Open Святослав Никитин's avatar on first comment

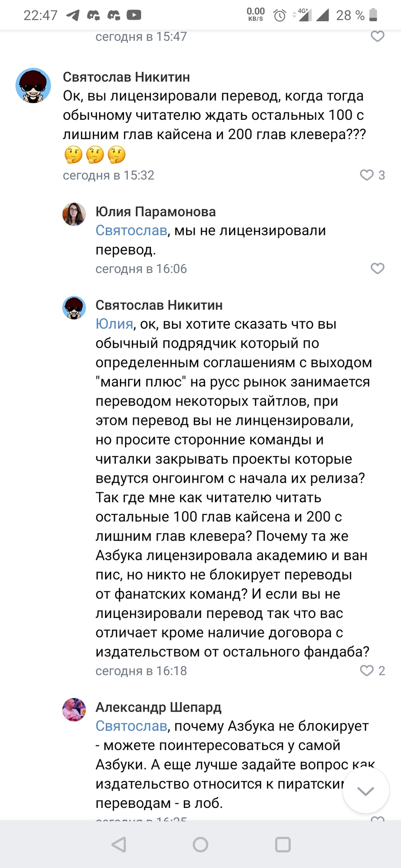(x=33, y=85)
